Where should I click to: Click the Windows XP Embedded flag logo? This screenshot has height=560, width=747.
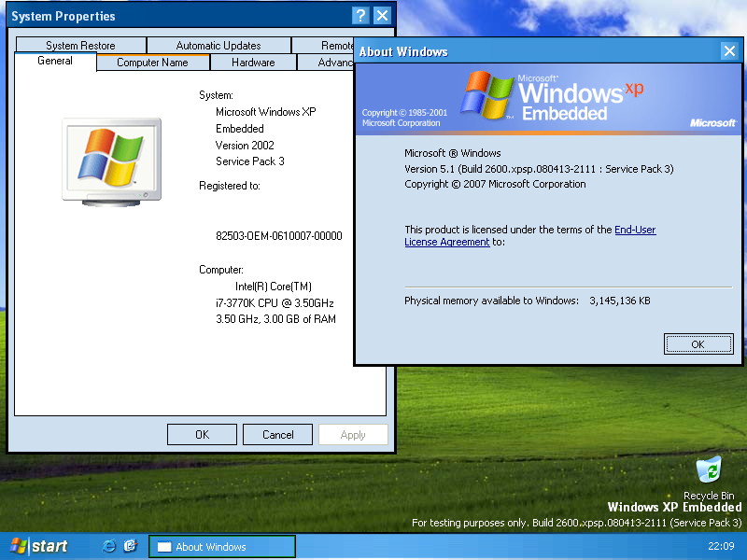tap(486, 95)
